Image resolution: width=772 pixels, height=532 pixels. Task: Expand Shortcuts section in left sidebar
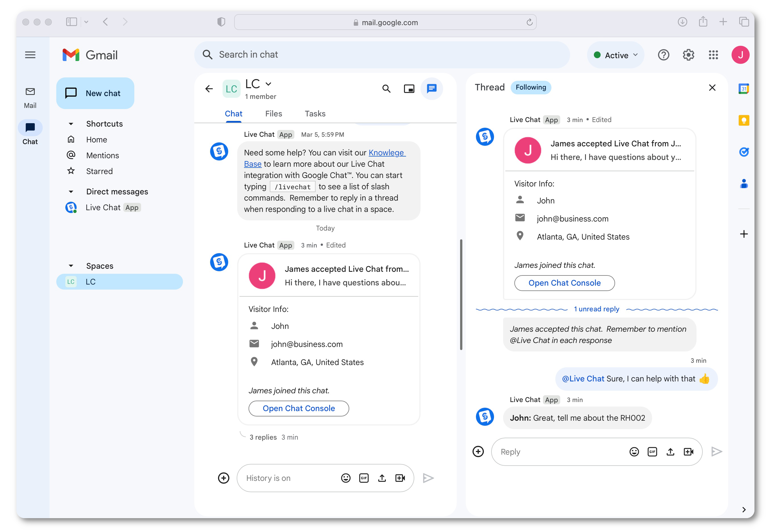(71, 124)
